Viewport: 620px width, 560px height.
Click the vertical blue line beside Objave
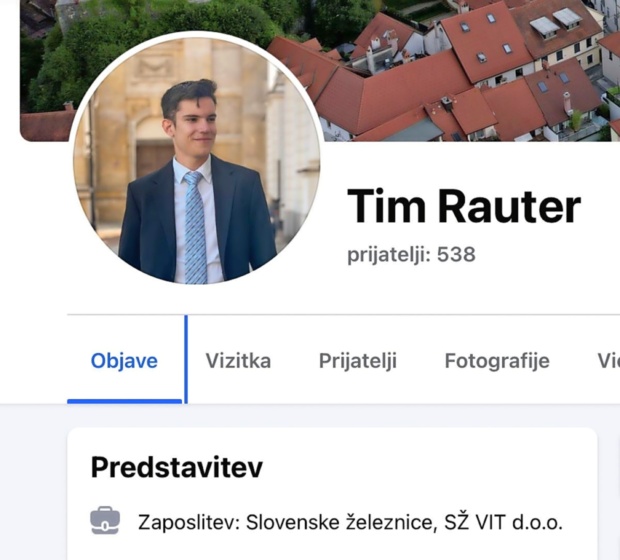pyautogui.click(x=186, y=359)
